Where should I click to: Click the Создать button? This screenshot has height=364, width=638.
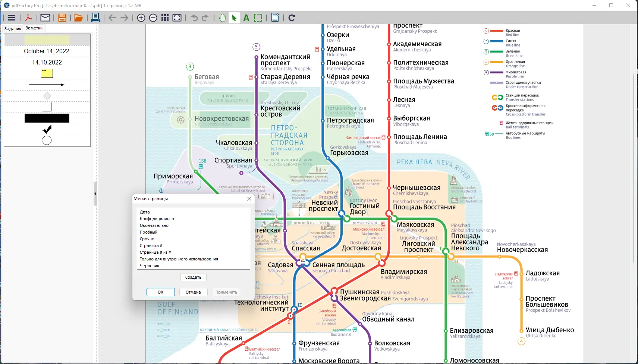193,277
